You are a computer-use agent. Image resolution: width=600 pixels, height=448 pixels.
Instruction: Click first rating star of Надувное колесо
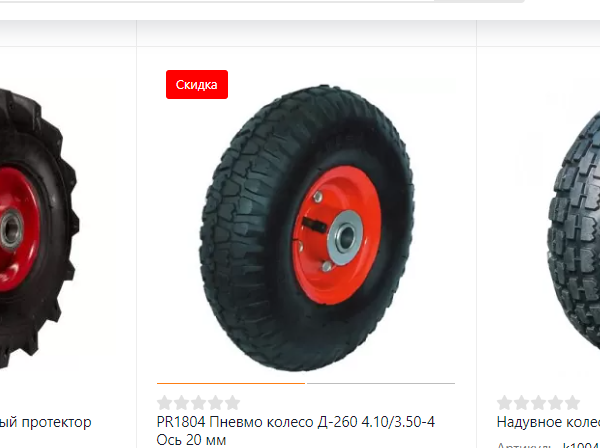[504, 403]
